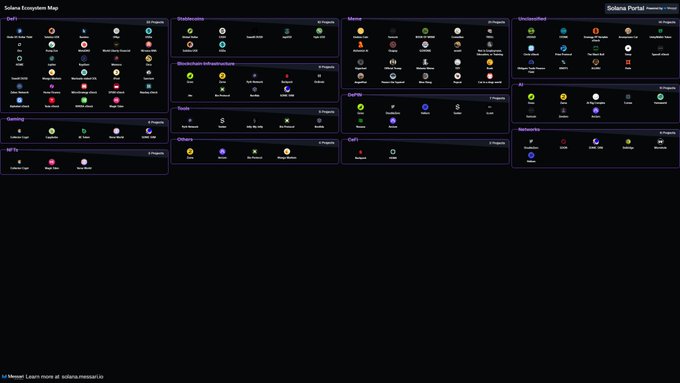Viewport: 680px width, 383px height.
Task: Select DoubleZero in the Networks section
Action: click(531, 141)
